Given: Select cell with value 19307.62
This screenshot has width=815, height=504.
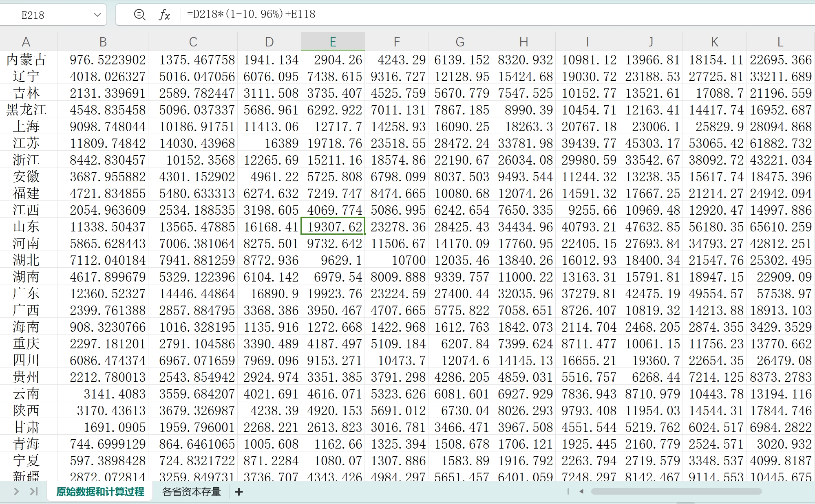Looking at the screenshot, I should tap(333, 227).
